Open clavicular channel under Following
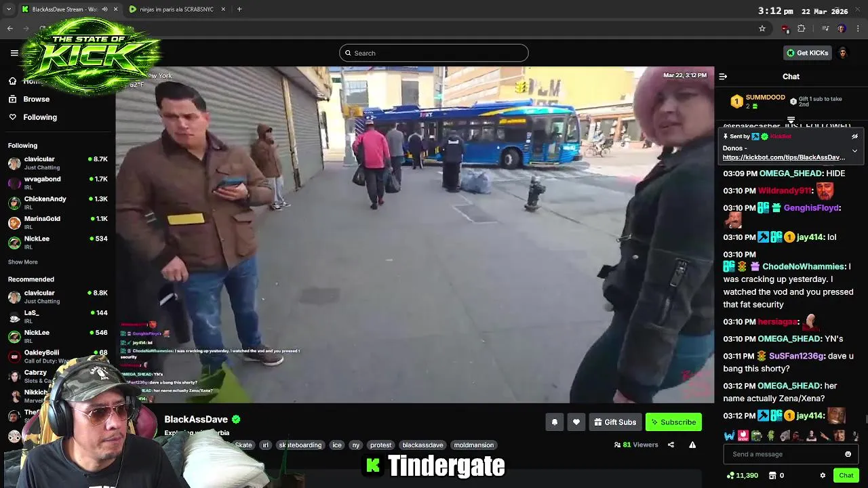The width and height of the screenshot is (868, 488). (58, 163)
